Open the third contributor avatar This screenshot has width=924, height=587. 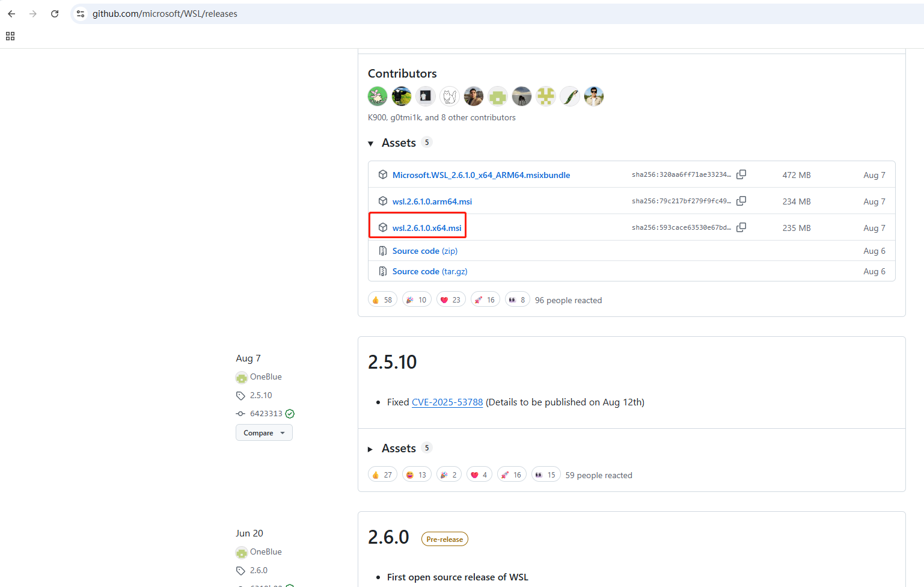tap(426, 96)
